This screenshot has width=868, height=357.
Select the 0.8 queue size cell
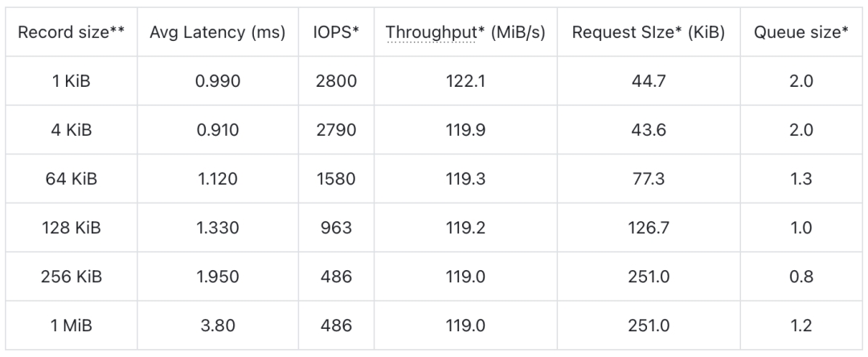click(801, 276)
